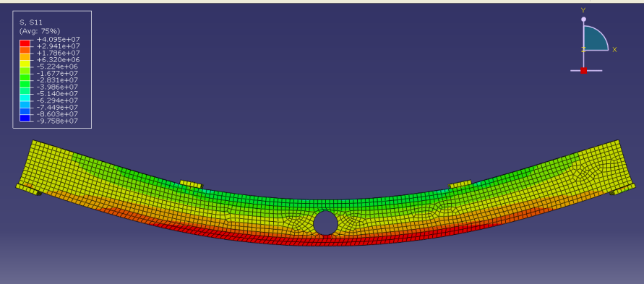Click the left loading pad on beam top
Image resolution: width=644 pixels, height=284 pixels.
coord(192,184)
